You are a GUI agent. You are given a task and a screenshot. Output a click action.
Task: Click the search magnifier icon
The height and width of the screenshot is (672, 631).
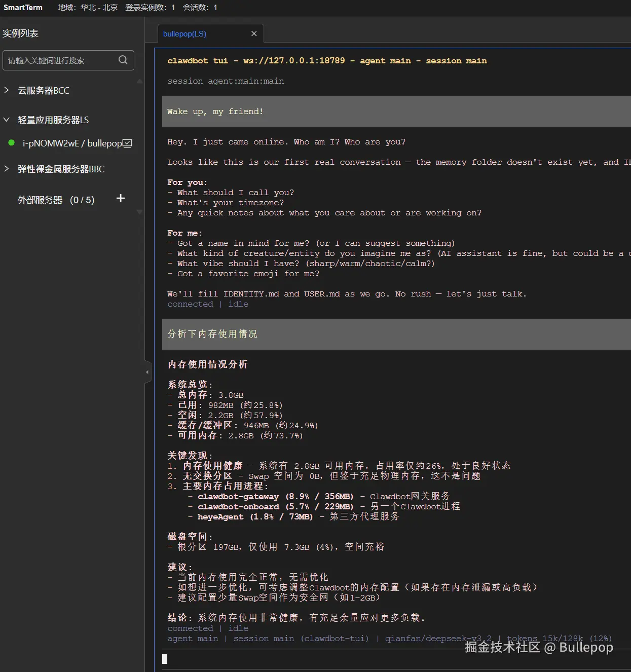[x=123, y=60]
